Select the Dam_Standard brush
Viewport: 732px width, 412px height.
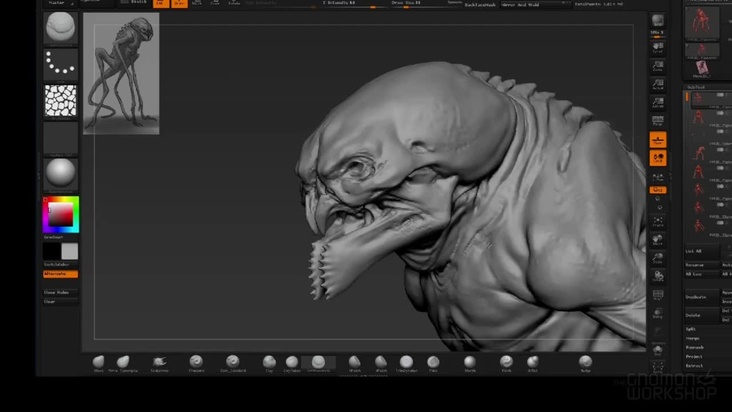(x=232, y=363)
